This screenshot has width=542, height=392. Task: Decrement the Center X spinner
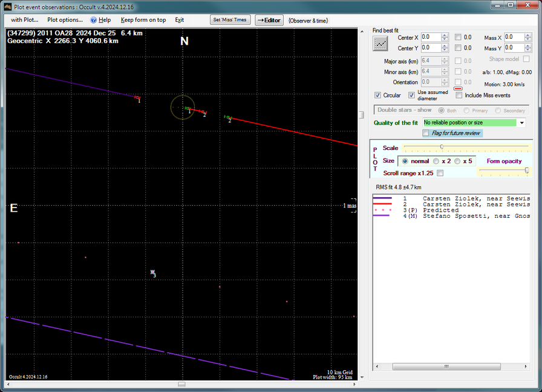[445, 39]
